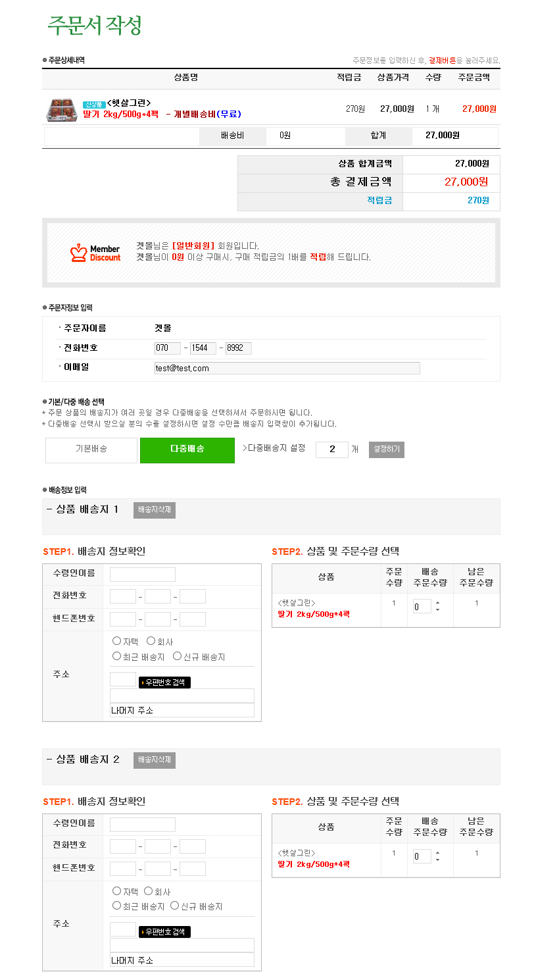This screenshot has width=559, height=980.
Task: Click the 이메일 input field
Action: click(287, 368)
